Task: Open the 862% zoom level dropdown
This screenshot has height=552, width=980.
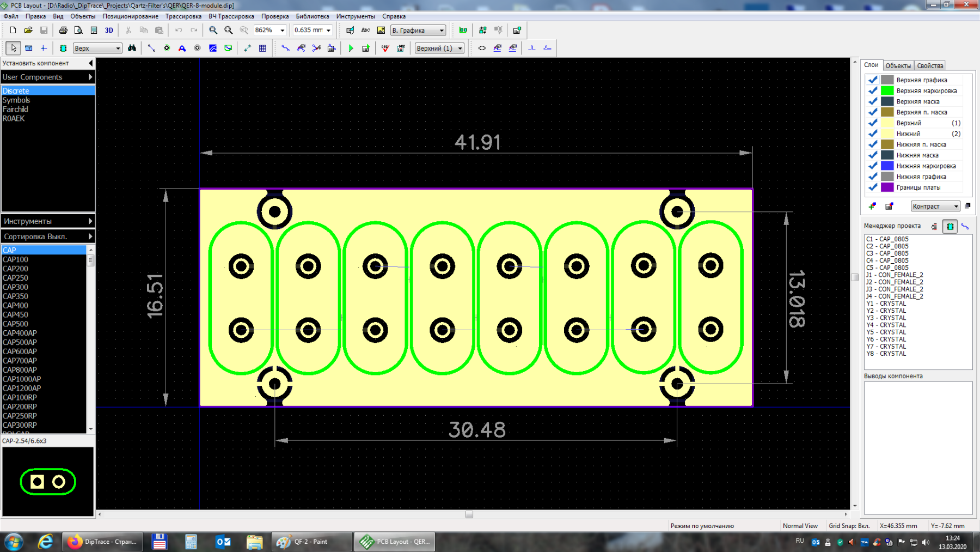Action: [x=282, y=31]
